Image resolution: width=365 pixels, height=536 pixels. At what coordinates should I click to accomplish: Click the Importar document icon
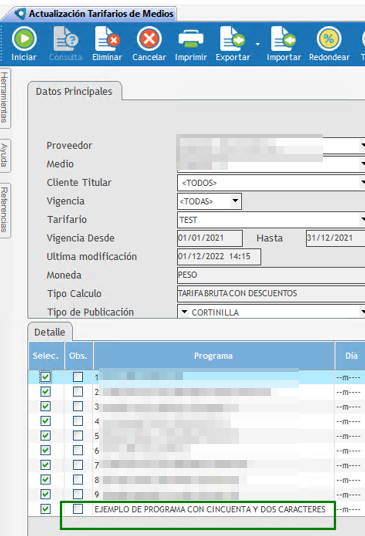[x=283, y=39]
